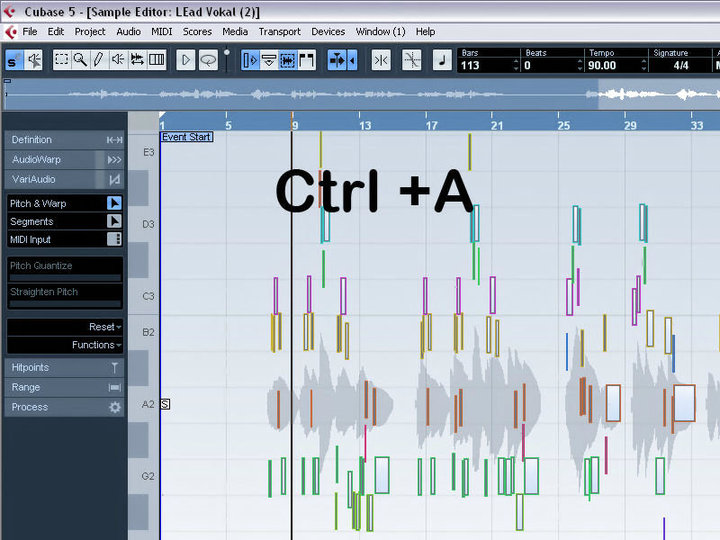Image resolution: width=720 pixels, height=540 pixels.
Task: Toggle Show Event Borders button
Action: (x=287, y=60)
